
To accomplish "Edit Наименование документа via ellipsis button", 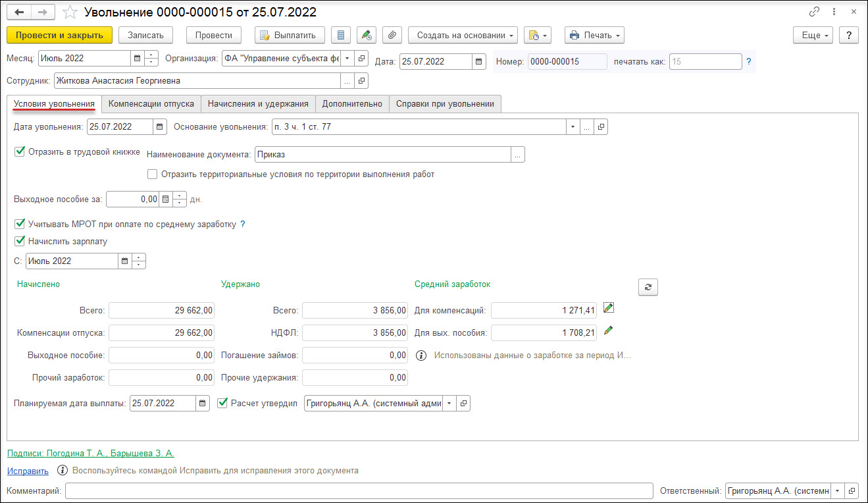I will [x=518, y=154].
